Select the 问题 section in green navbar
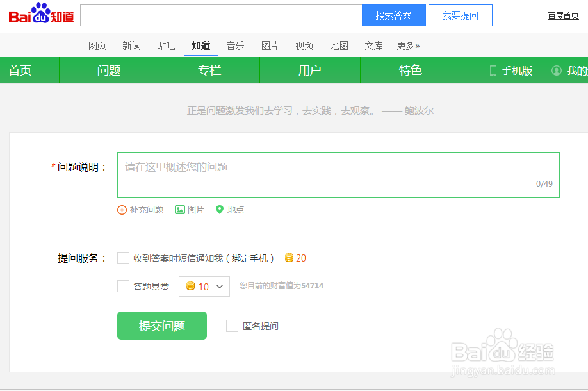This screenshot has height=391, width=588. [x=108, y=71]
